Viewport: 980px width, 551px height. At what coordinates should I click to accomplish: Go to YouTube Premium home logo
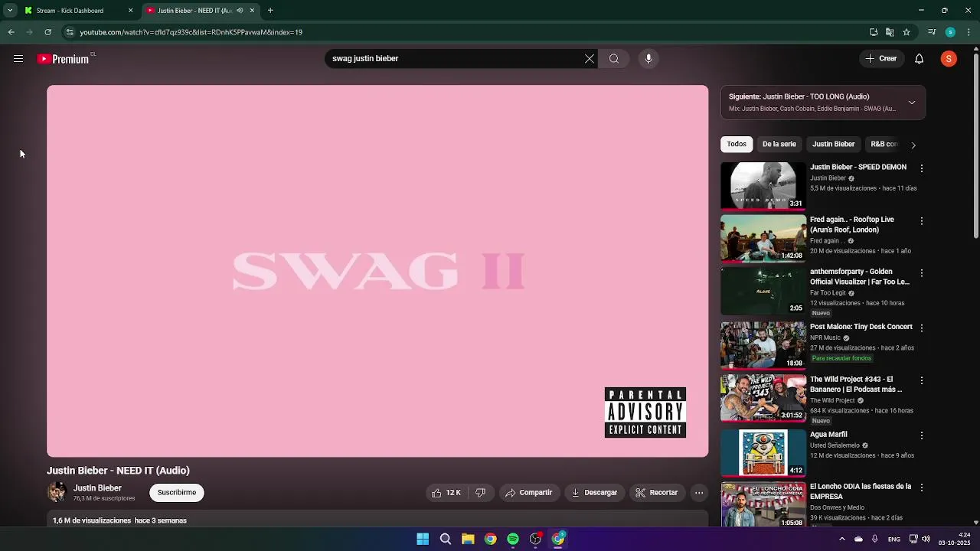(64, 59)
